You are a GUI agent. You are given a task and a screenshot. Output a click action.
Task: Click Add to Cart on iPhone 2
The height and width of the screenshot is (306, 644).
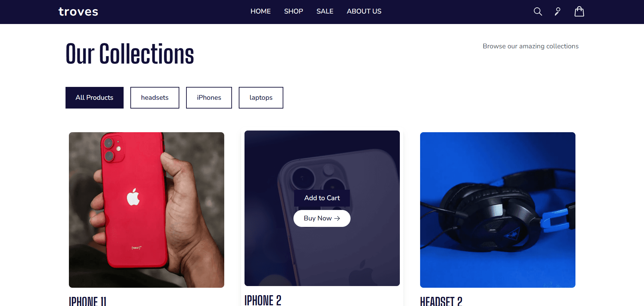pos(322,198)
